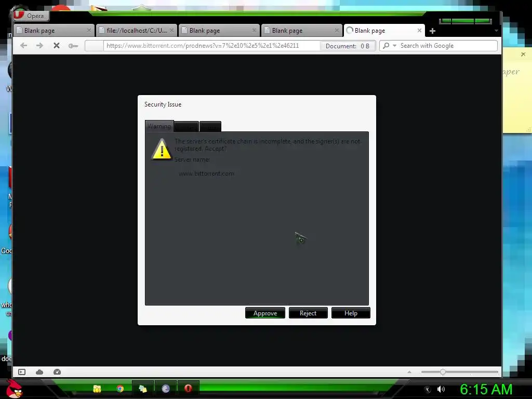
Task: Click the bittorrent.com address bar
Action: click(x=211, y=46)
